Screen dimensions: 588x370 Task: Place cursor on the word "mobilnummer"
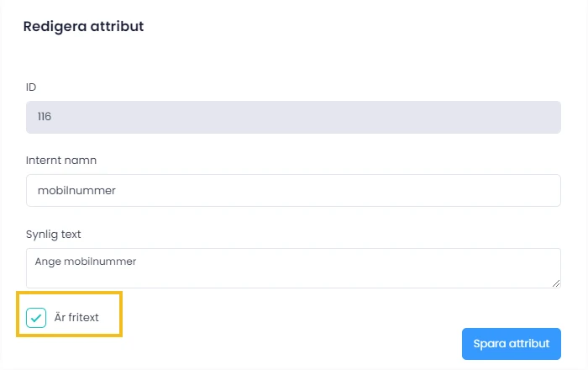click(76, 190)
